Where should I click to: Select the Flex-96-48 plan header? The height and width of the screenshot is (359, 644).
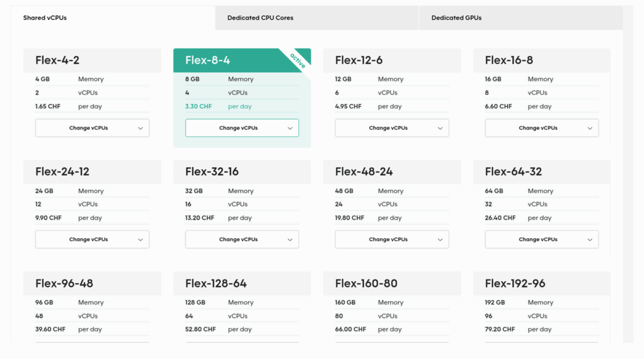point(92,283)
